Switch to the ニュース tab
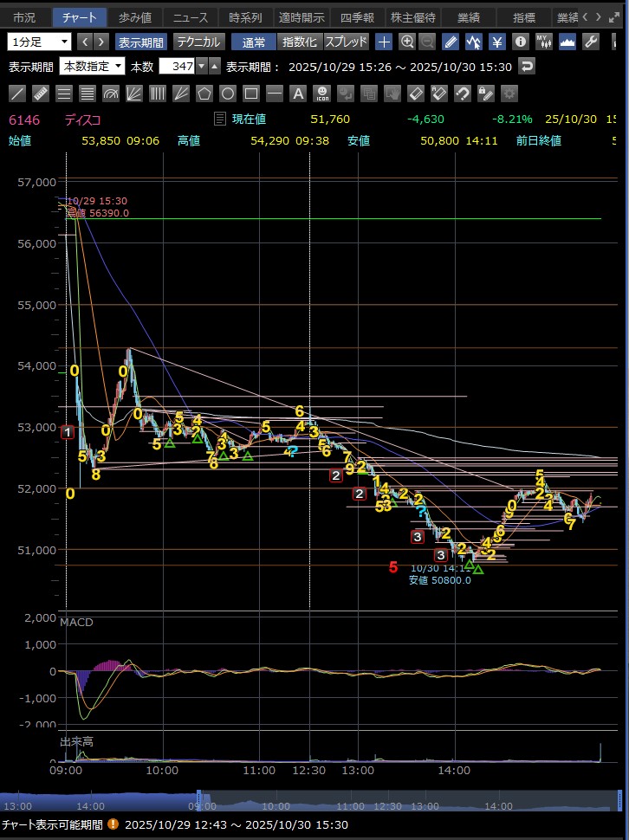The image size is (629, 840). pos(188,17)
